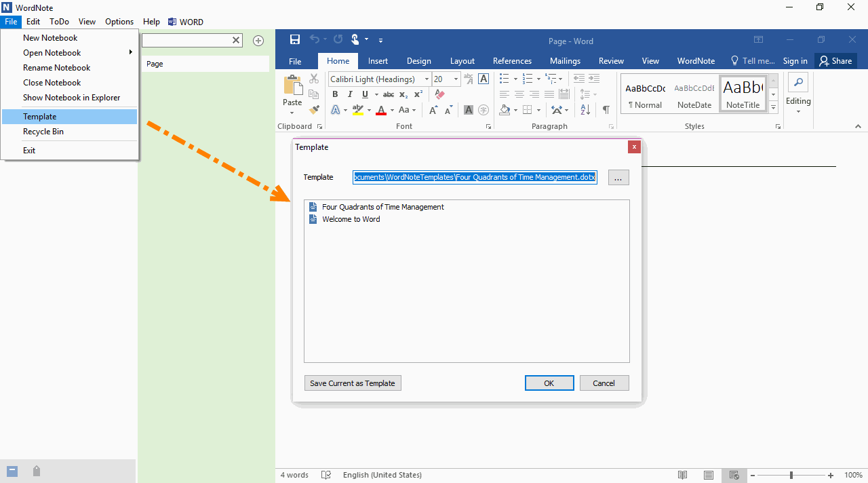Toggle Bold formatting
868x483 pixels.
pyautogui.click(x=335, y=94)
